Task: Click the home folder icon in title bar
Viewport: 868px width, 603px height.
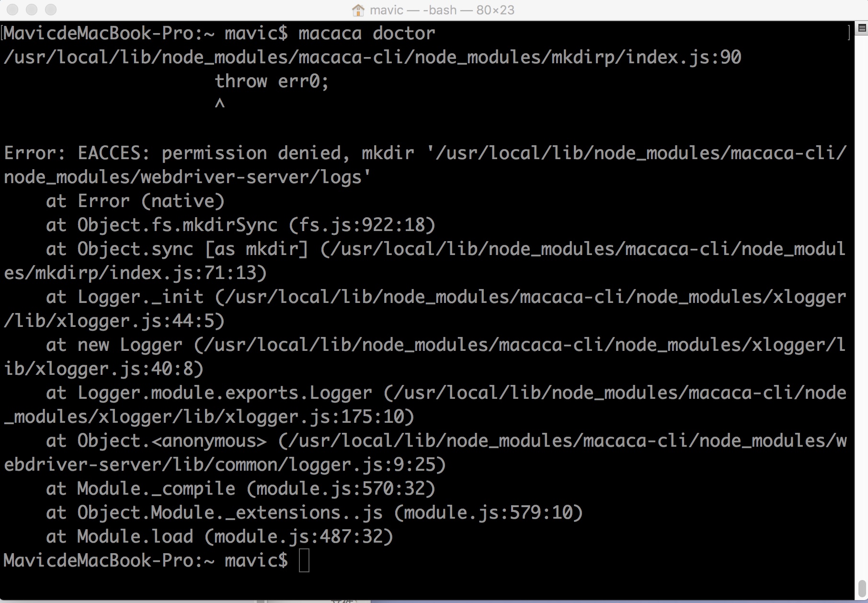Action: click(358, 10)
